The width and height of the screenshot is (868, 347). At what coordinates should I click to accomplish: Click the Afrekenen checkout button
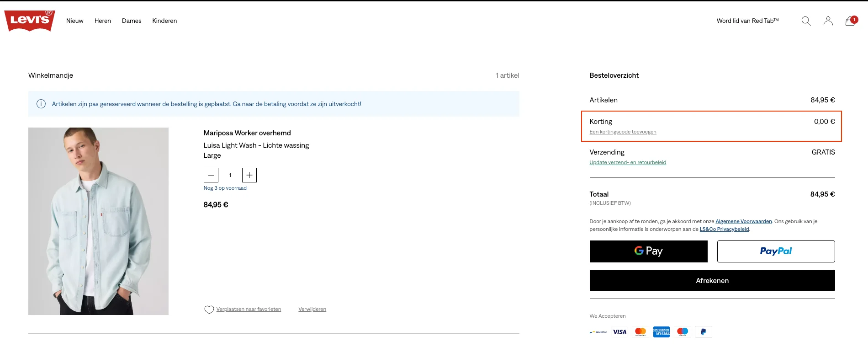[712, 280]
